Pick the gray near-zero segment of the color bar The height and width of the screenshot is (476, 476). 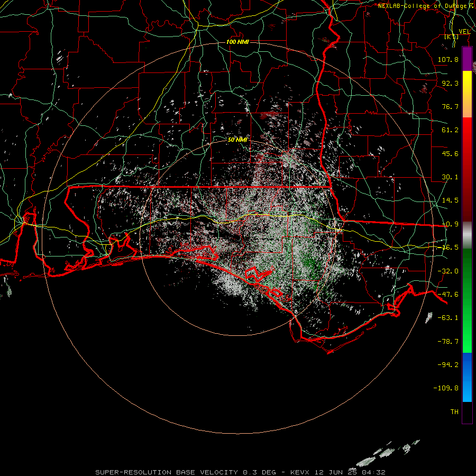pos(467,235)
